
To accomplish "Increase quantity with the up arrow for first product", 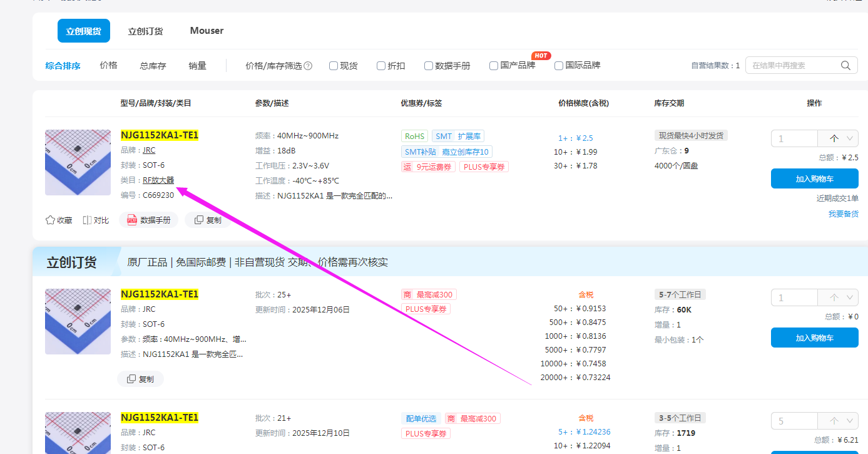I will [834, 138].
